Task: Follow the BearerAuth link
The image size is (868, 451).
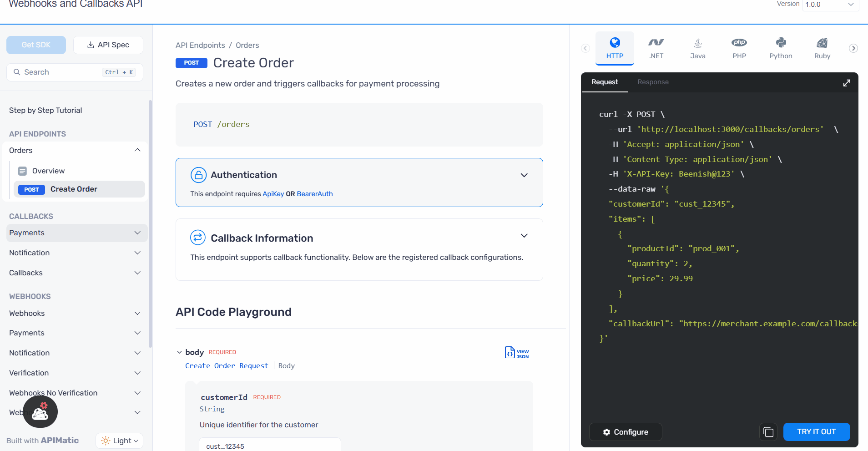Action: pos(315,194)
